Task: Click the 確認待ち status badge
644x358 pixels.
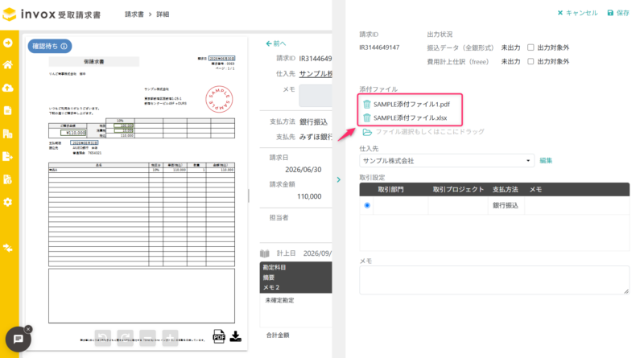Action: (50, 47)
